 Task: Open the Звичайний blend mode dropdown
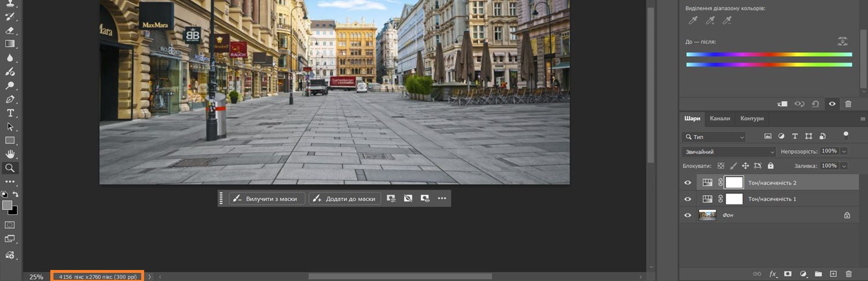click(x=729, y=151)
